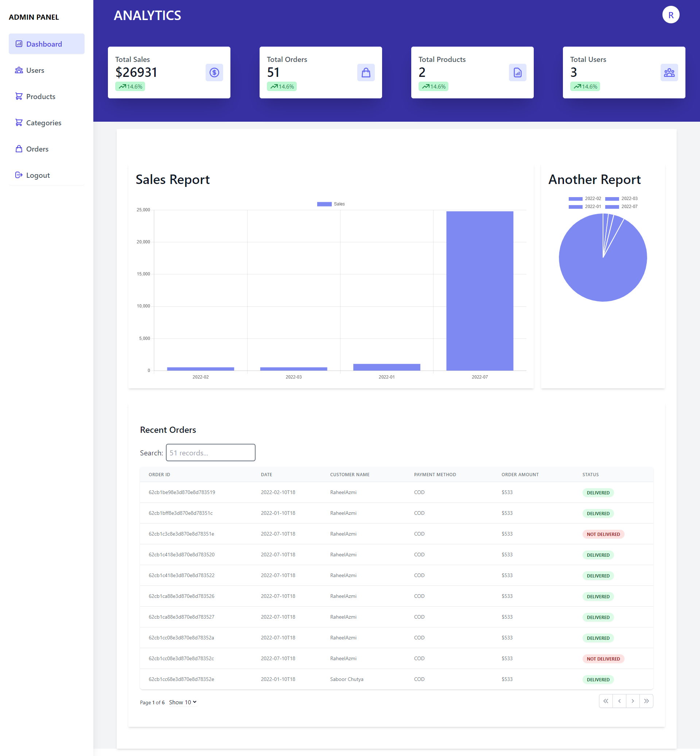Open the profile avatar marked R

(x=671, y=15)
